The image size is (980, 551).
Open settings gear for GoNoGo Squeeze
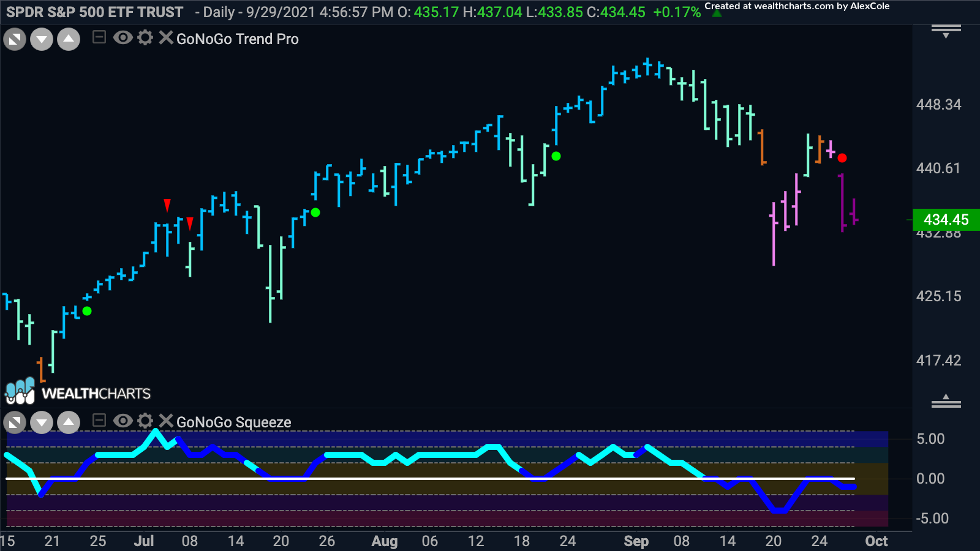point(145,421)
